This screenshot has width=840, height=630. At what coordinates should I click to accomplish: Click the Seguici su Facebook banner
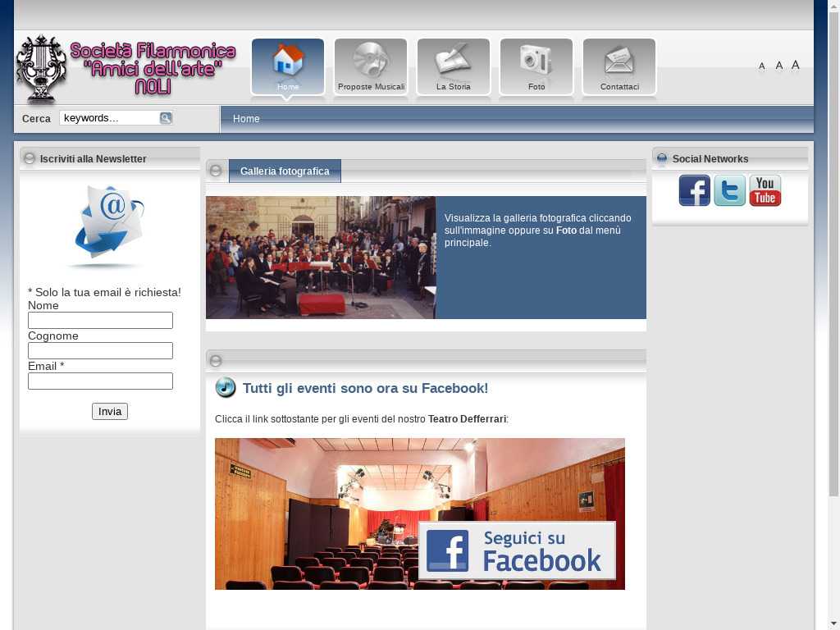[517, 550]
